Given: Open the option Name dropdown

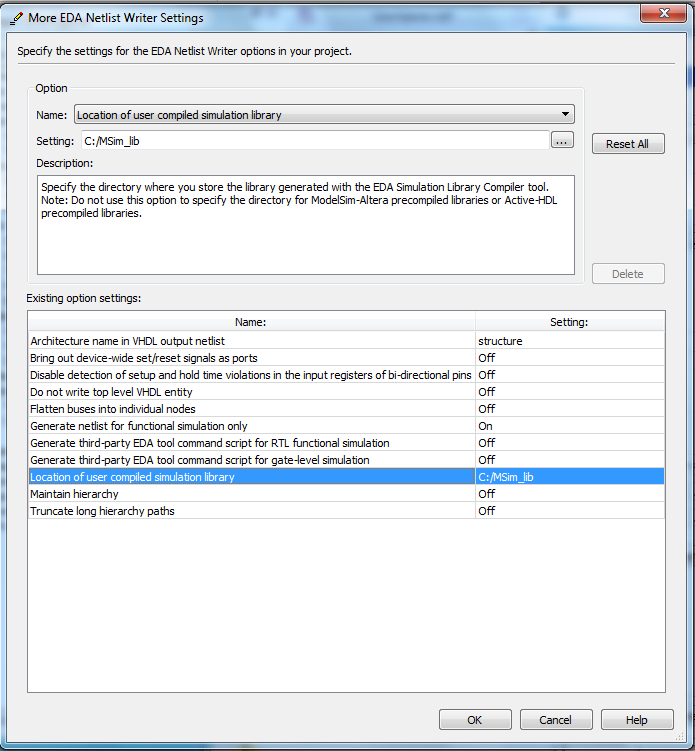Looking at the screenshot, I should pyautogui.click(x=324, y=114).
